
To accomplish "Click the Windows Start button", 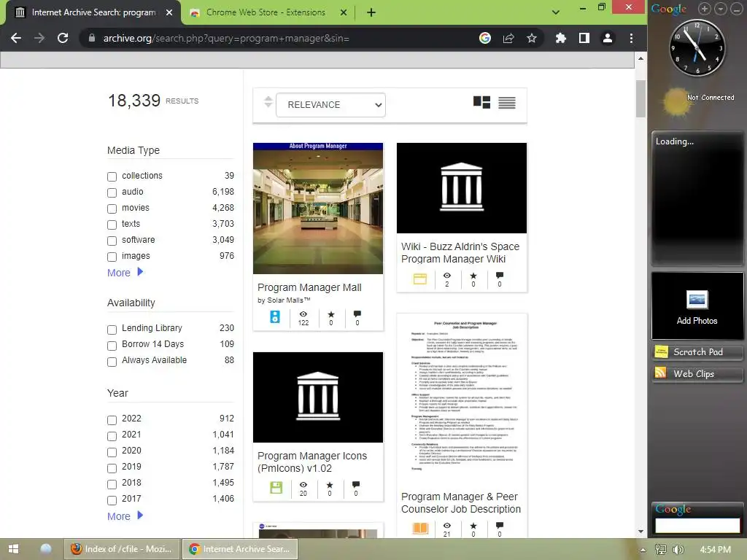I will pos(13,548).
